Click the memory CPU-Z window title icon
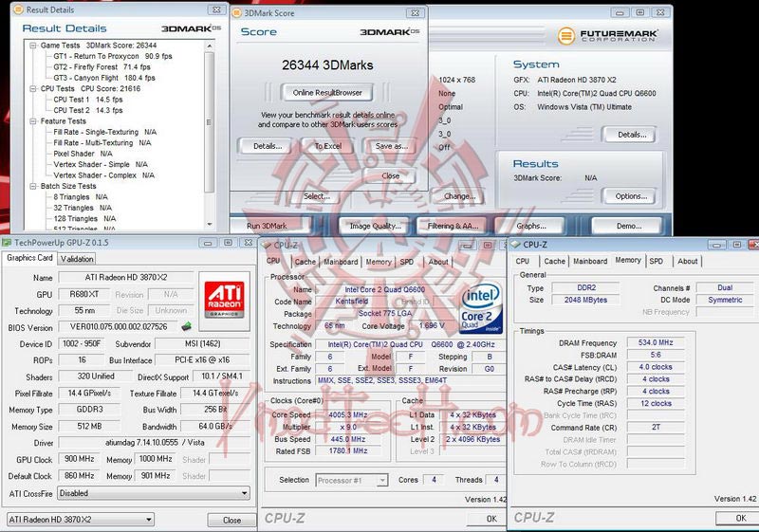This screenshot has height=532, width=759. pyautogui.click(x=515, y=245)
